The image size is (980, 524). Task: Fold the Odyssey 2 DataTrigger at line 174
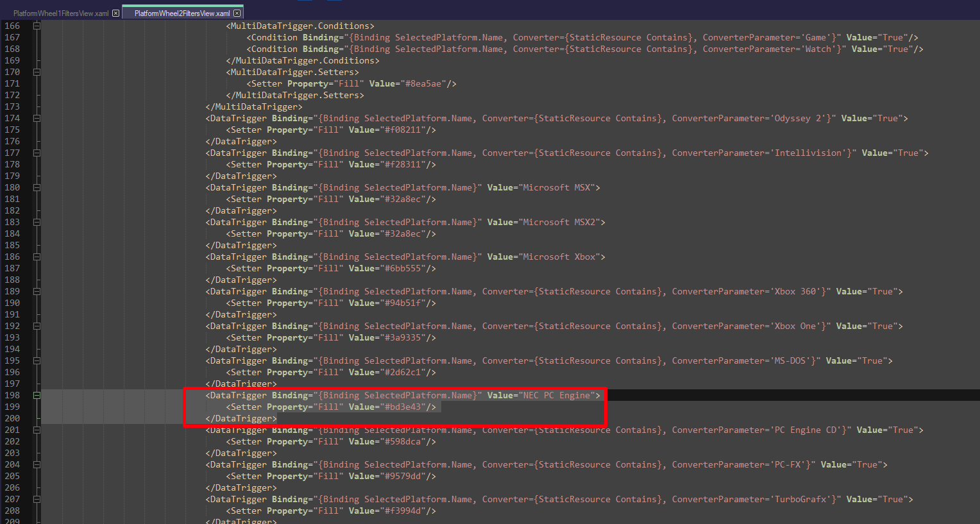coord(37,119)
